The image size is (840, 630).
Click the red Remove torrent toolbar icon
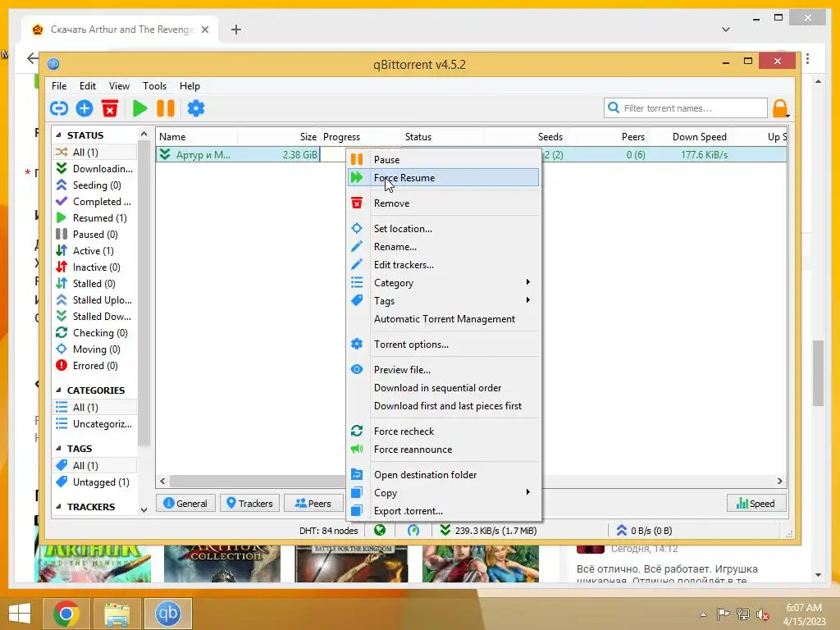click(x=110, y=109)
